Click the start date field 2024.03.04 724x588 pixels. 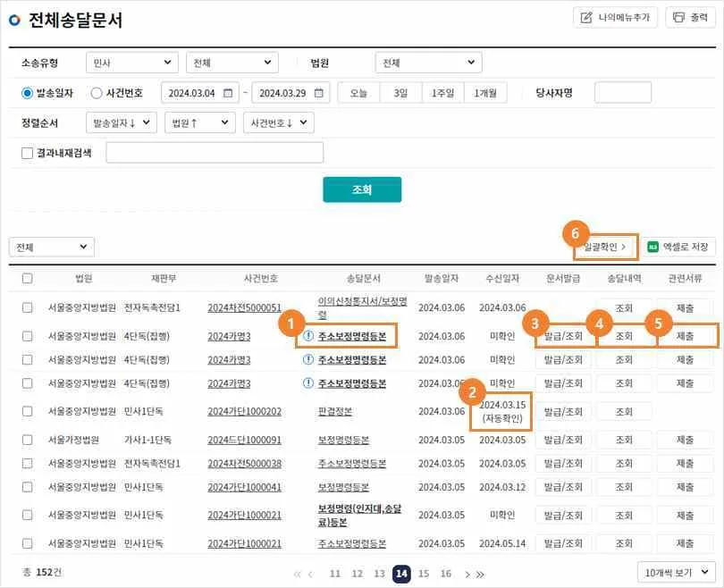(200, 93)
